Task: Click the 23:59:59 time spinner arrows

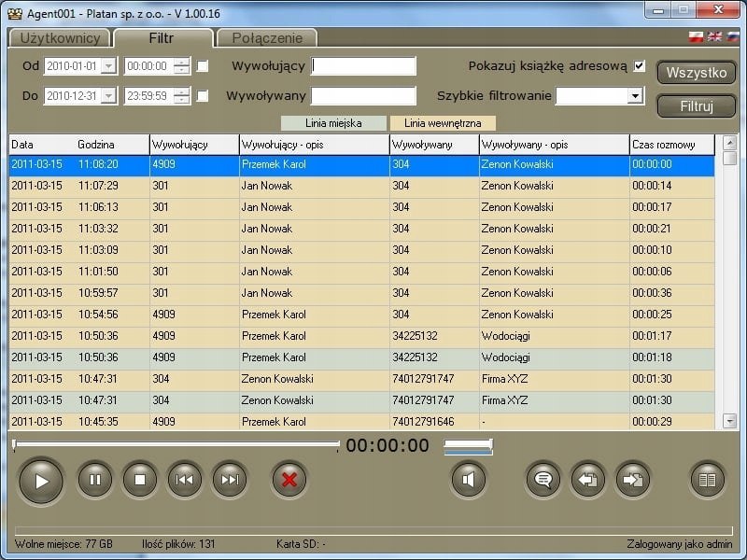Action: pyautogui.click(x=181, y=96)
